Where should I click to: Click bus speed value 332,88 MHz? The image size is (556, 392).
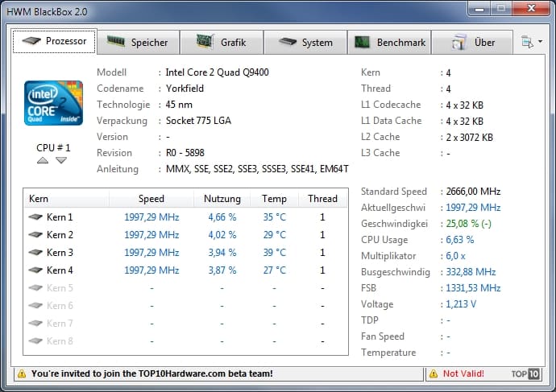coord(471,272)
